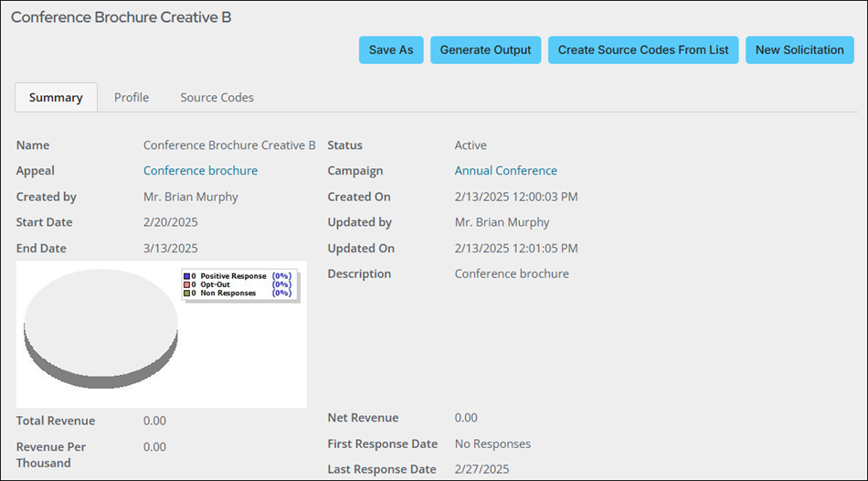Click the blue Positive Response legend swatch
868x481 pixels.
coord(187,276)
